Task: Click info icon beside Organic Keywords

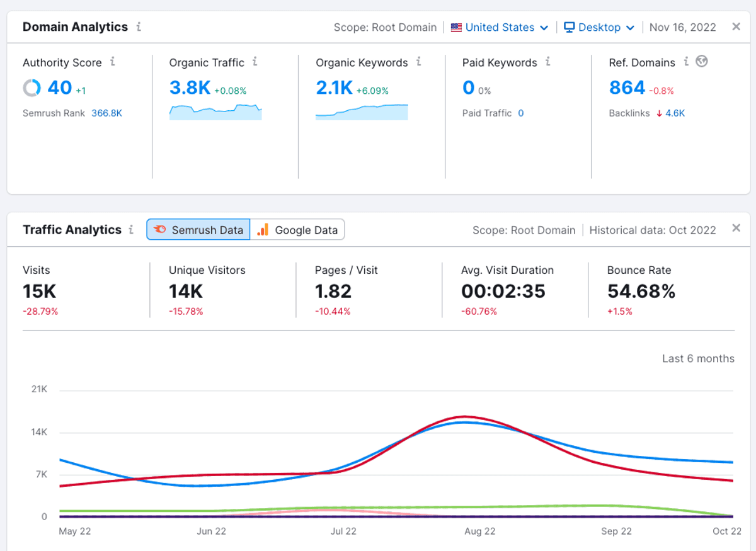Action: click(418, 62)
